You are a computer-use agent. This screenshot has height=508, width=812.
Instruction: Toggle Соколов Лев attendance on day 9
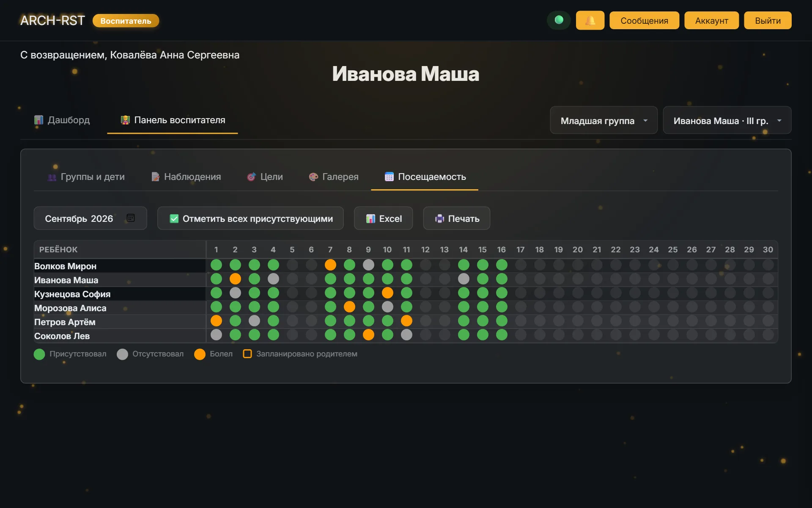coord(368,335)
